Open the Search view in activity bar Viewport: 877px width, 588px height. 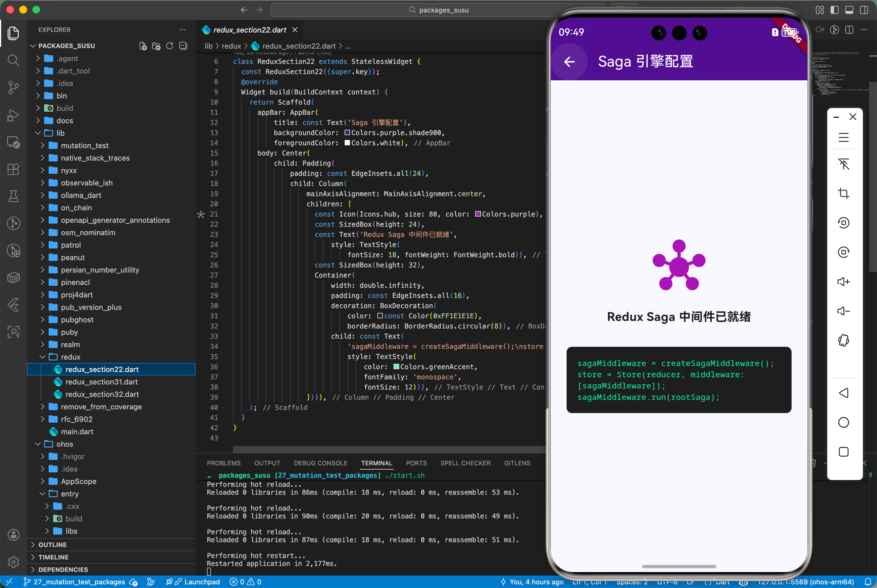coord(14,60)
